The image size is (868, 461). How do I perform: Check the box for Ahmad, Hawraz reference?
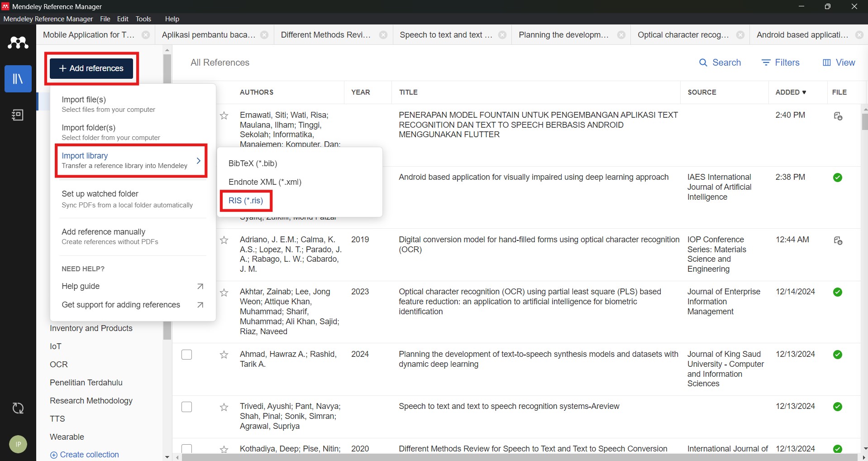pyautogui.click(x=187, y=355)
